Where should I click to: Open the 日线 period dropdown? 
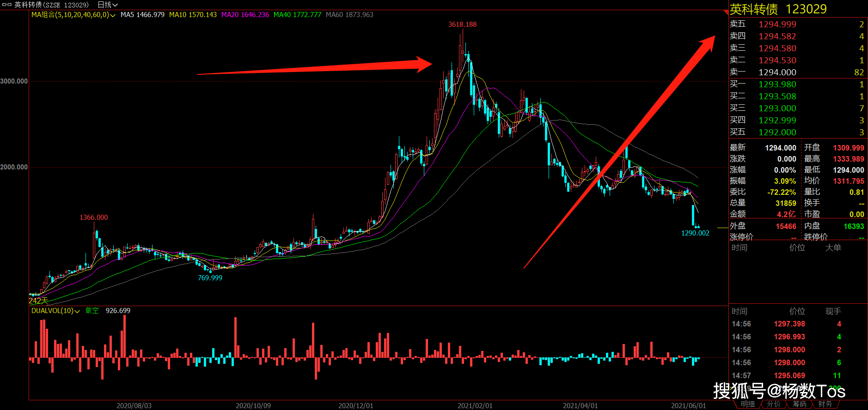pos(108,5)
